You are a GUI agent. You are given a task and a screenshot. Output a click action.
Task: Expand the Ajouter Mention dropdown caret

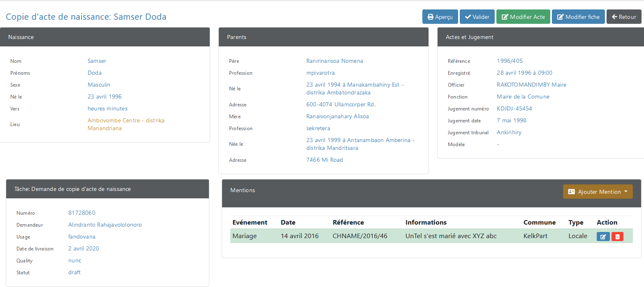pyautogui.click(x=626, y=192)
